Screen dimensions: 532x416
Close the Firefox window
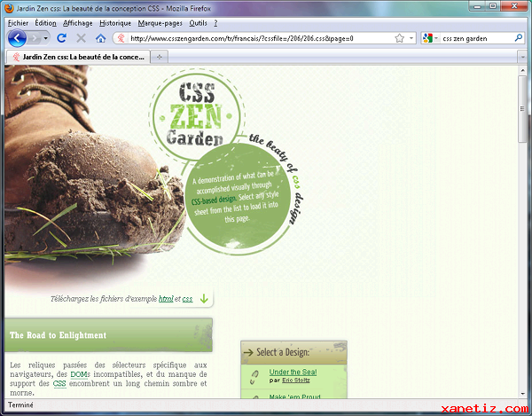514,6
